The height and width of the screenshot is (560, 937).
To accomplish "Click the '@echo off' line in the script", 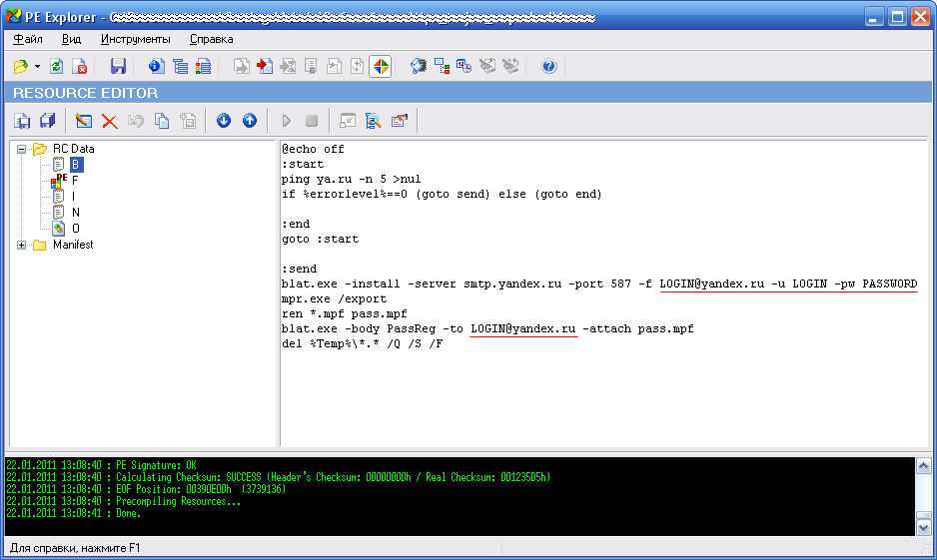I will click(313, 150).
